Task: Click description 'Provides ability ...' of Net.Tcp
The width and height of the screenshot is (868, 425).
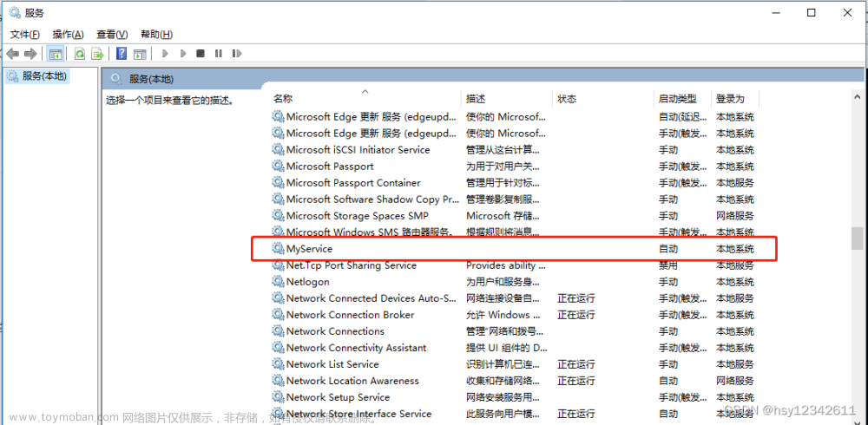Action: coord(506,265)
